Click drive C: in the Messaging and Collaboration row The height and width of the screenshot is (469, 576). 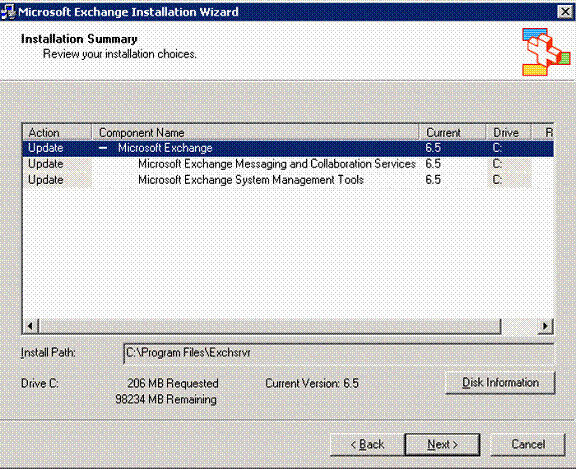(x=497, y=164)
